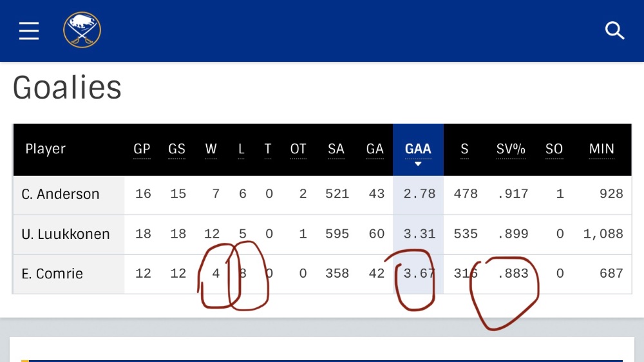
Task: Sort by the SO shutouts header
Action: pos(554,149)
